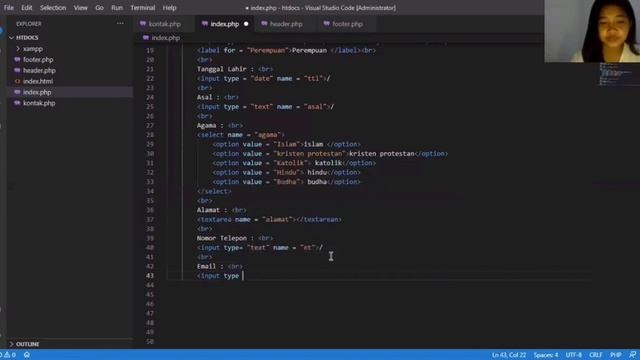Open the File menu
This screenshot has width=640, height=360.
tap(9, 8)
